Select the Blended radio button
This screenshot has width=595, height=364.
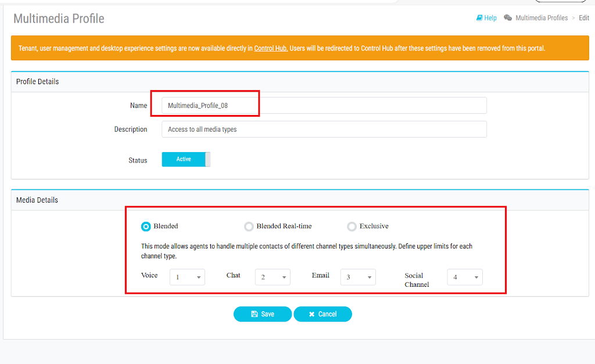tap(146, 226)
